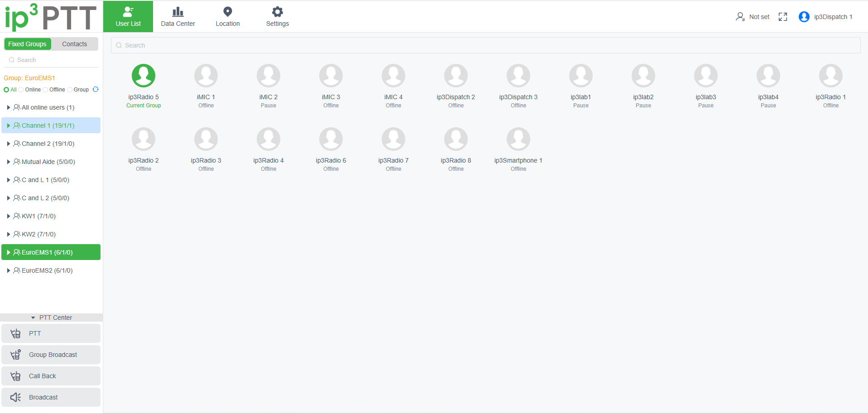
Task: Select iMIC 2 user avatar
Action: tap(269, 75)
